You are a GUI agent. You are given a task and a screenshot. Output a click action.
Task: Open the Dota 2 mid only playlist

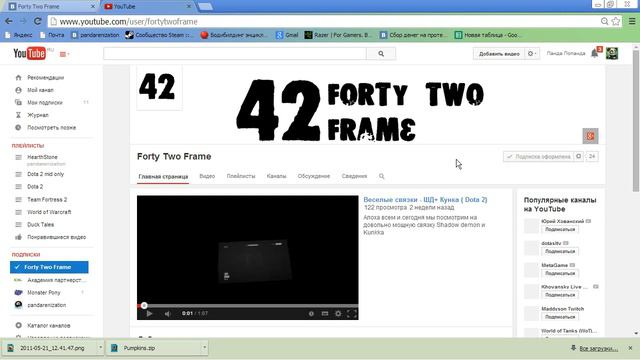click(45, 174)
